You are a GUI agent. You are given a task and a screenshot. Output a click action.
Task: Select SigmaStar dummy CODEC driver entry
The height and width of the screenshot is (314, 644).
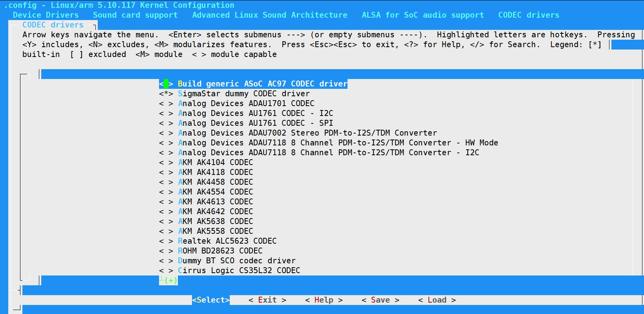(x=244, y=94)
